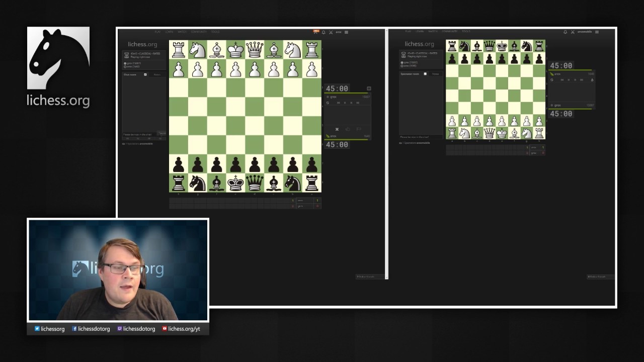Toggle the Spectator room checkbox in right window

click(x=425, y=74)
